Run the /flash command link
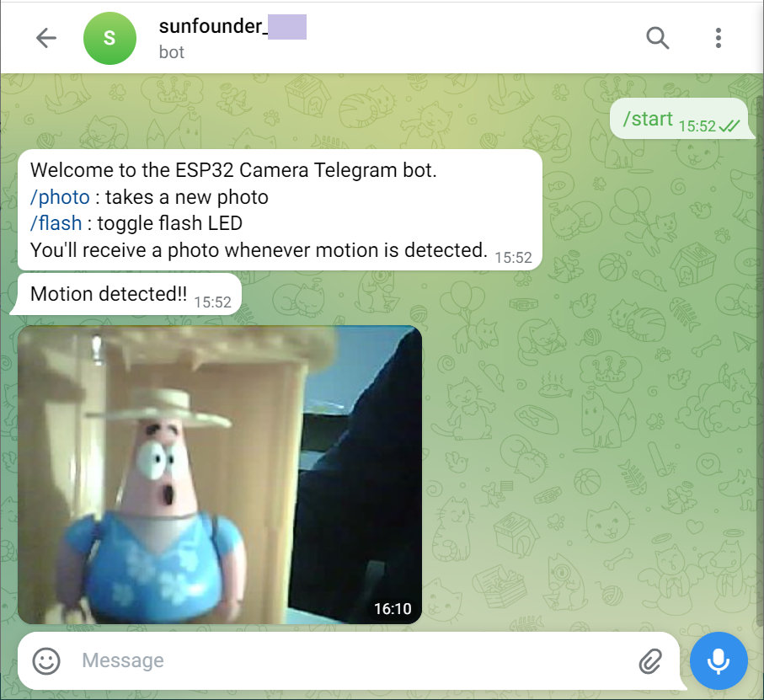Screen dimensions: 764x700 [x=56, y=223]
